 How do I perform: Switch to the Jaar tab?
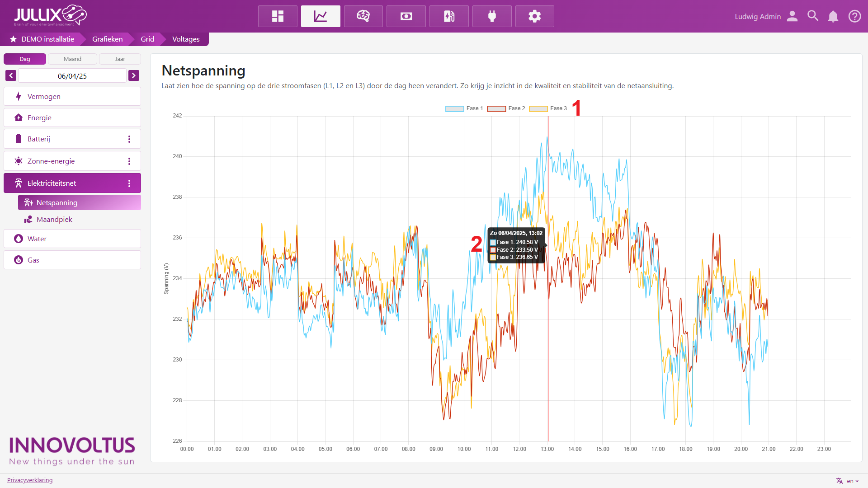[120, 59]
